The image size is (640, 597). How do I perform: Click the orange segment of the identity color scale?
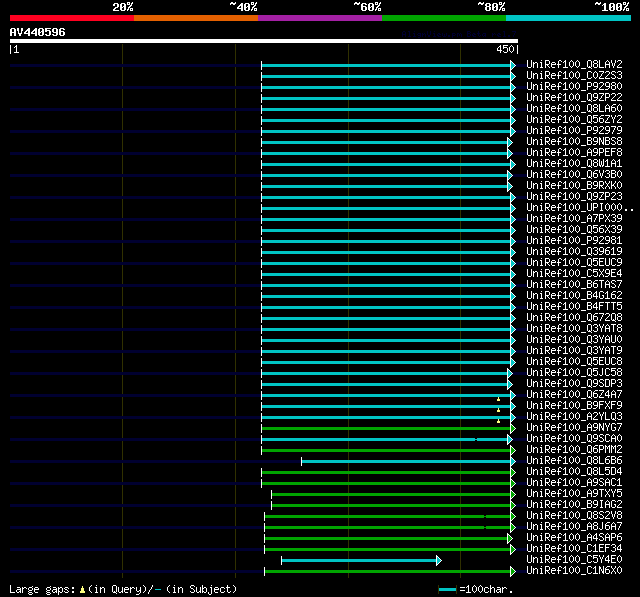196,18
